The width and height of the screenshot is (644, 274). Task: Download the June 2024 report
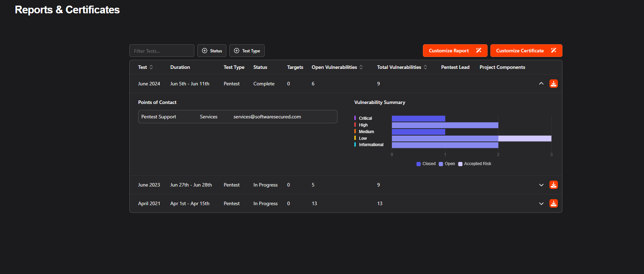pos(553,84)
